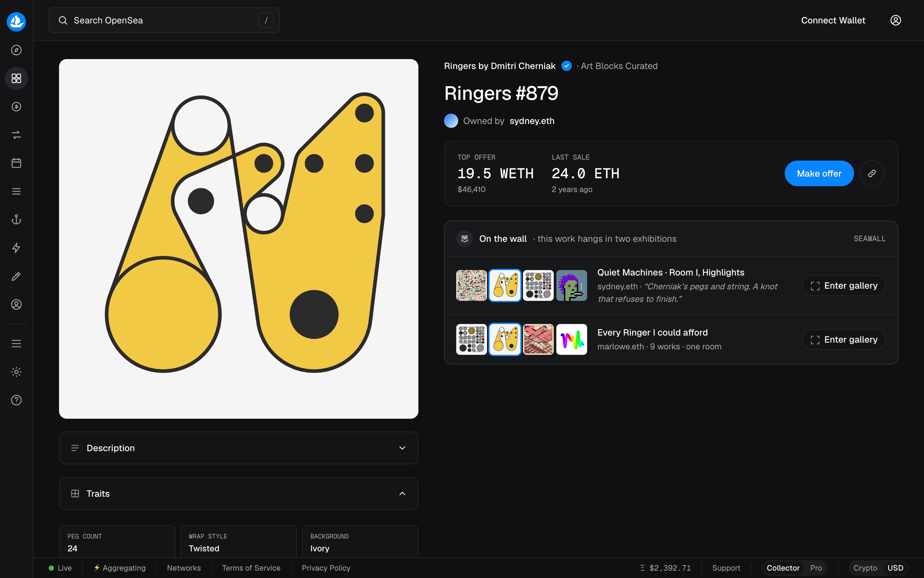
Task: Click the 24.0 ETH last sale value
Action: tap(585, 173)
